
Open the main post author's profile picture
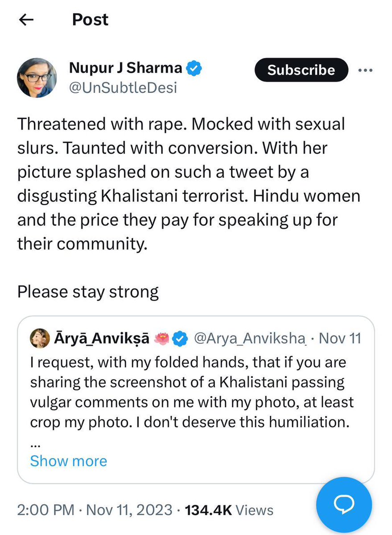pos(37,78)
